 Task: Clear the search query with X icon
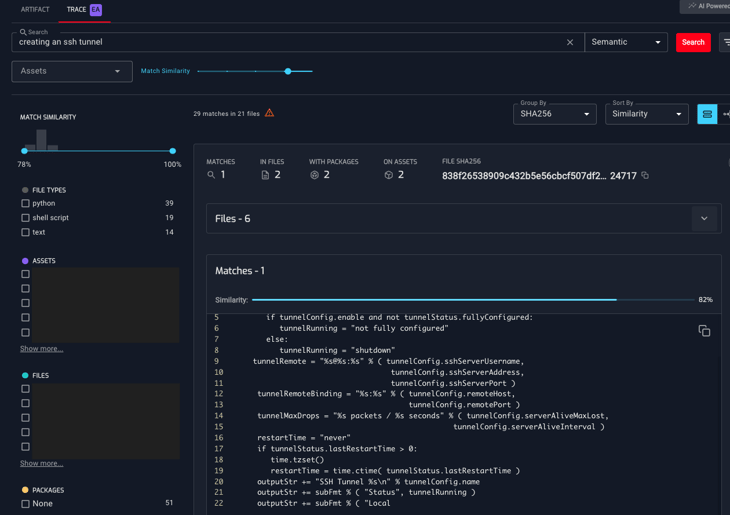[x=570, y=42]
